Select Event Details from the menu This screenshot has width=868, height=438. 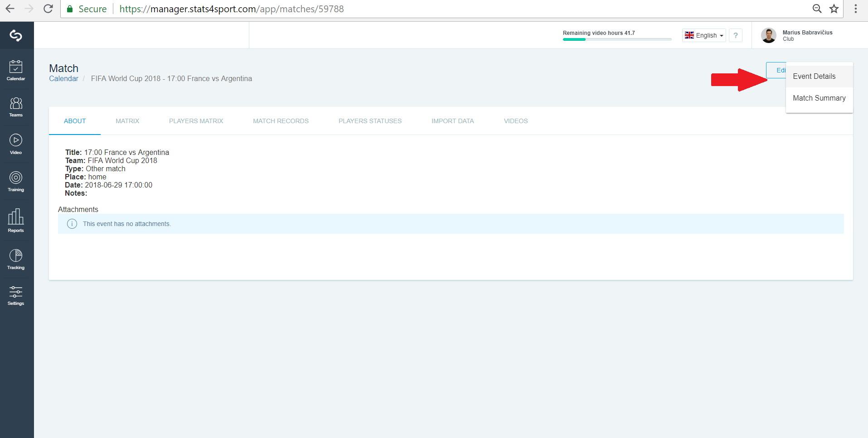point(820,77)
